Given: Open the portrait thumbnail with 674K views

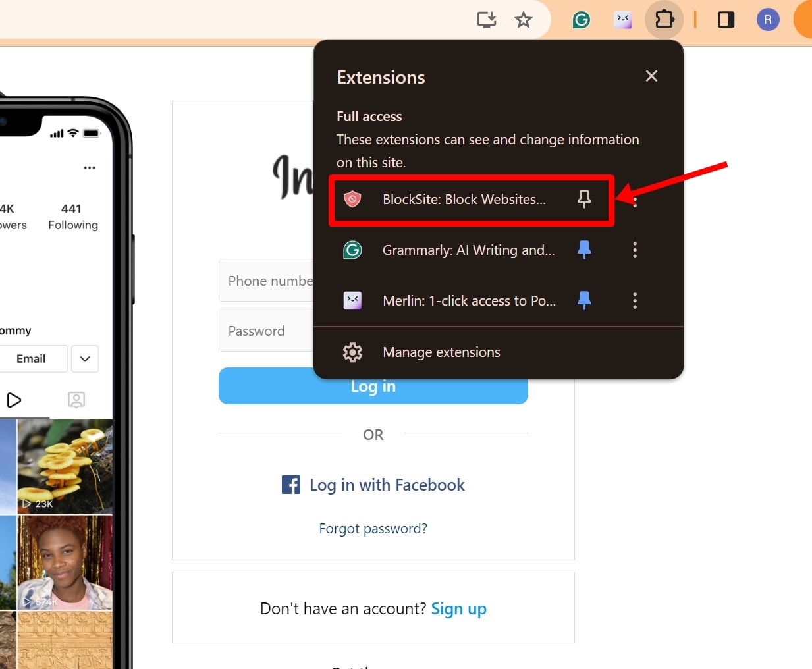Looking at the screenshot, I should [65, 562].
